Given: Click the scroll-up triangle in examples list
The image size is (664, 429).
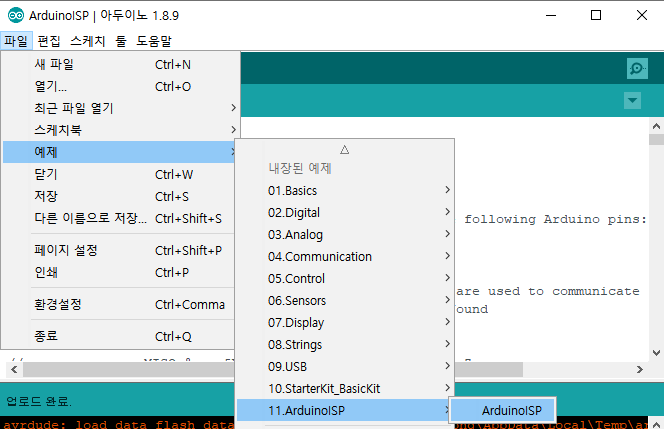Looking at the screenshot, I should pyautogui.click(x=345, y=150).
